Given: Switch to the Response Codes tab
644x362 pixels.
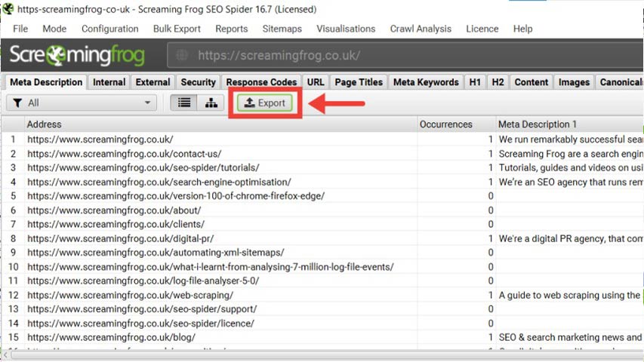Looking at the screenshot, I should point(261,82).
